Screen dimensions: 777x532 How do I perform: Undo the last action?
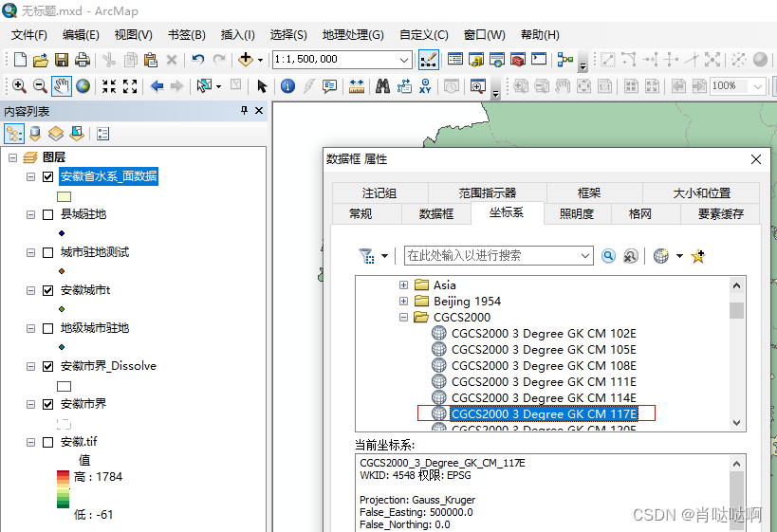(197, 60)
